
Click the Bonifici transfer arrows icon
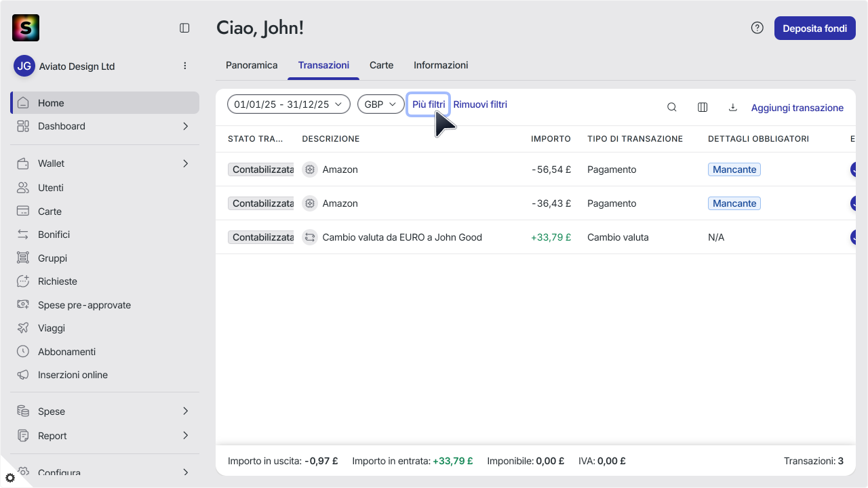coord(23,235)
